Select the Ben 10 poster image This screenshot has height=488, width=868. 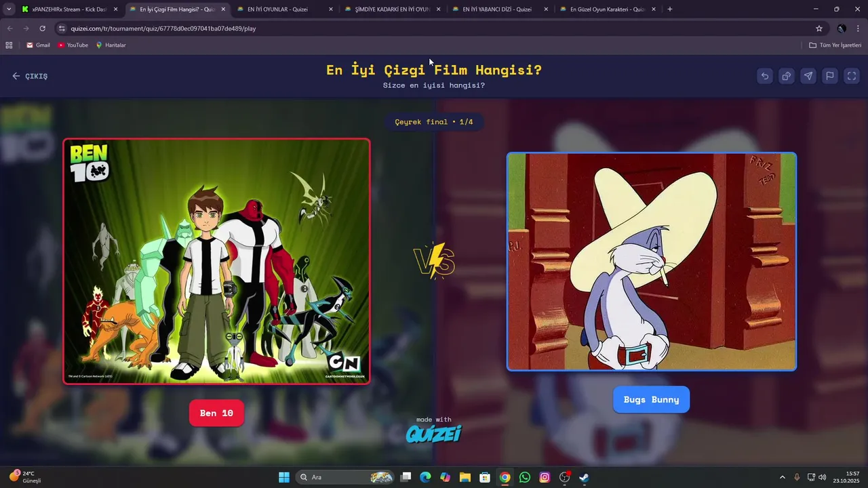(x=216, y=261)
